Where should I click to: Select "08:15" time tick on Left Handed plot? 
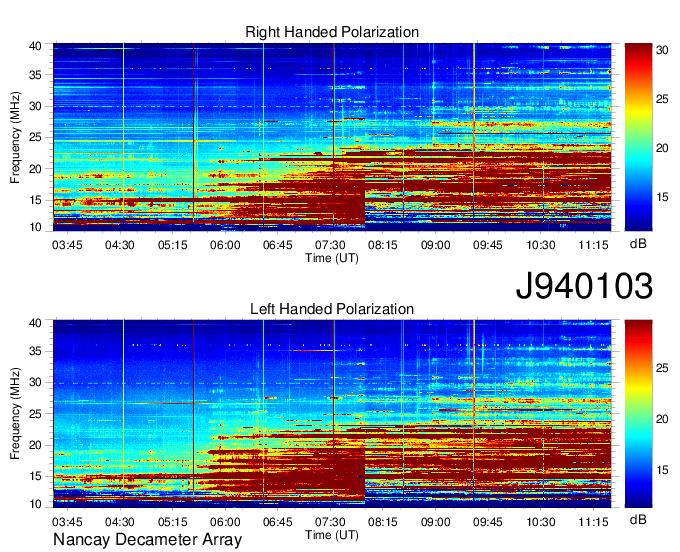coord(383,522)
